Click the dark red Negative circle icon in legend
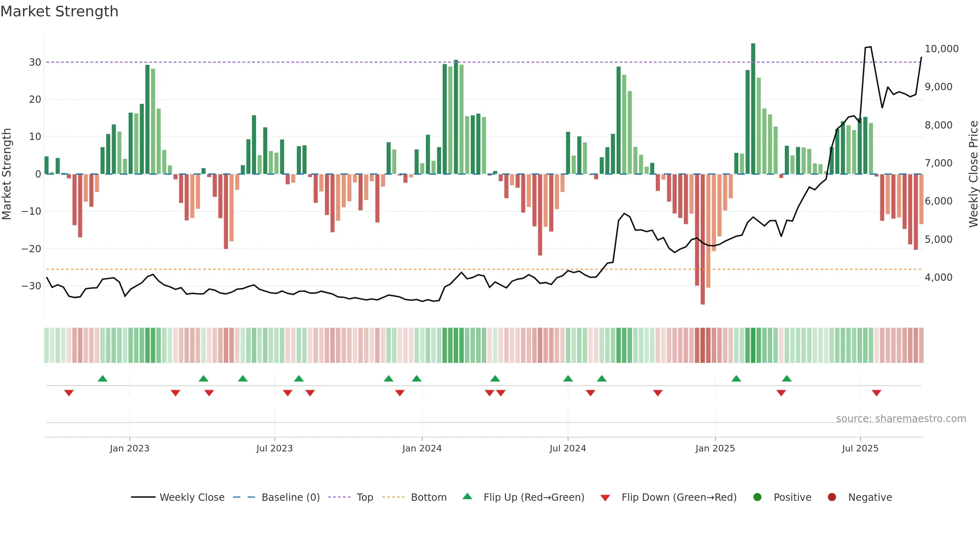This screenshot has width=980, height=551. 832,497
